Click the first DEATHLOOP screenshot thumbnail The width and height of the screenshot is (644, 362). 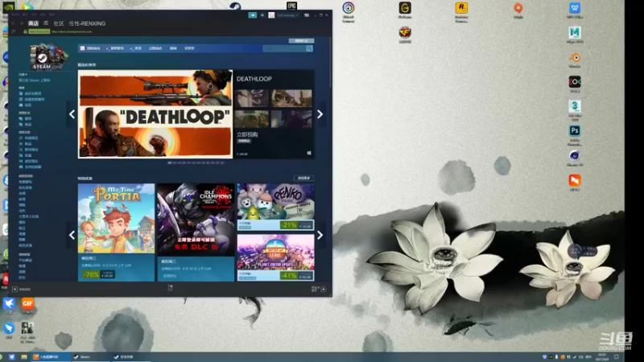[252, 98]
